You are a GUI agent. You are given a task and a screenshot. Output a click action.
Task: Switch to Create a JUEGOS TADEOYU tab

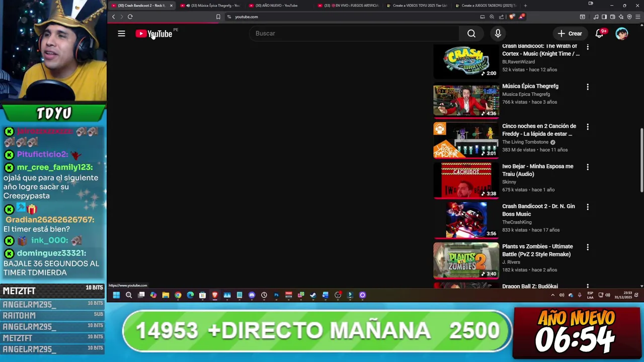(x=486, y=6)
